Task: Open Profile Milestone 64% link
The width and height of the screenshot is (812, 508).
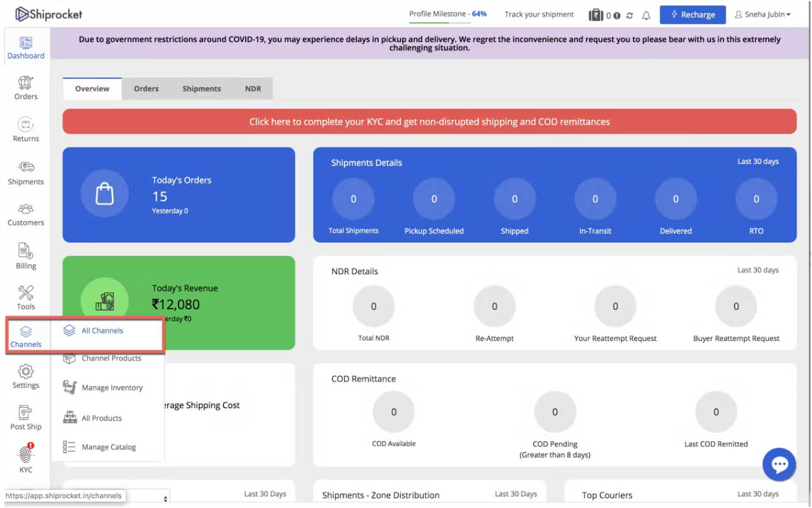Action: click(x=448, y=14)
